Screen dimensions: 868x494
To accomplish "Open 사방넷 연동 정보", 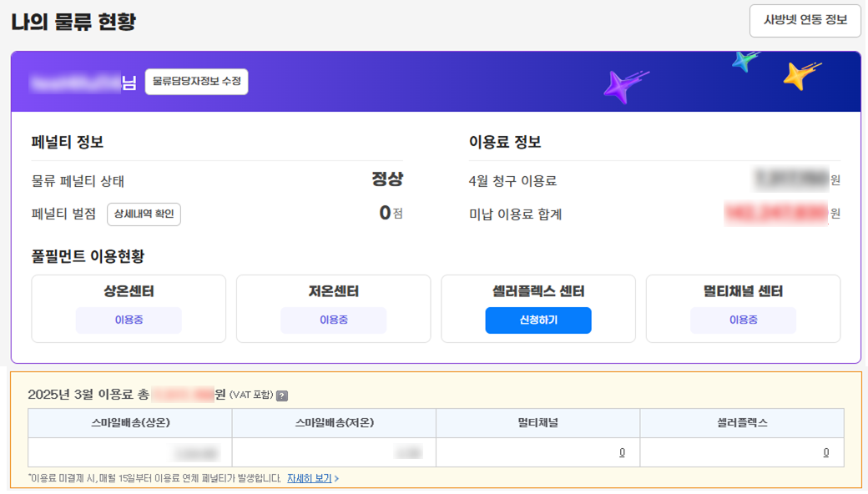I will [805, 21].
